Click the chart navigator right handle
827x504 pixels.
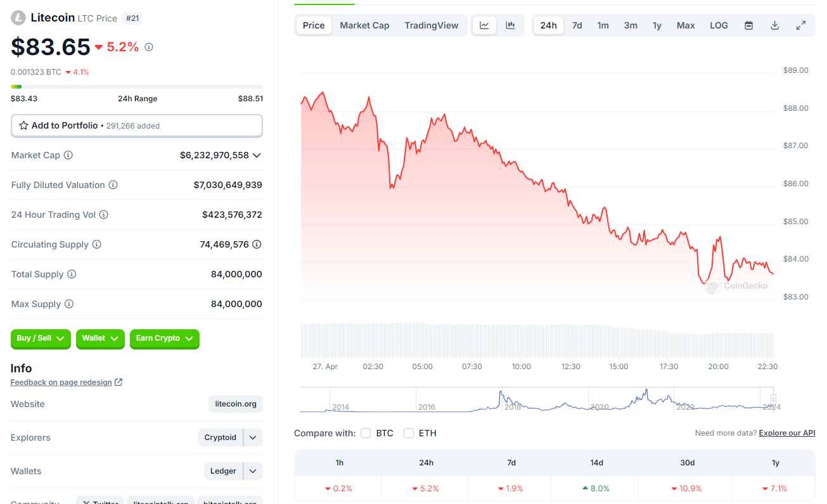coord(773,399)
